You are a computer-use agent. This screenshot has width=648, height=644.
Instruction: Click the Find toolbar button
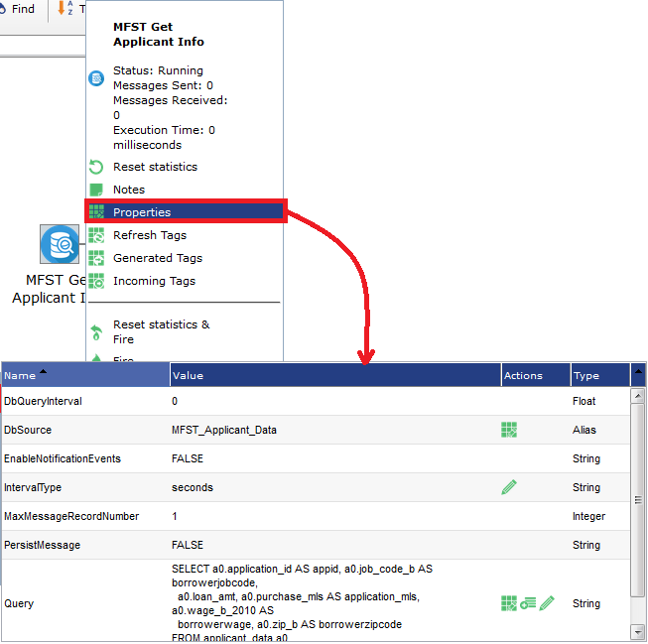pos(17,9)
